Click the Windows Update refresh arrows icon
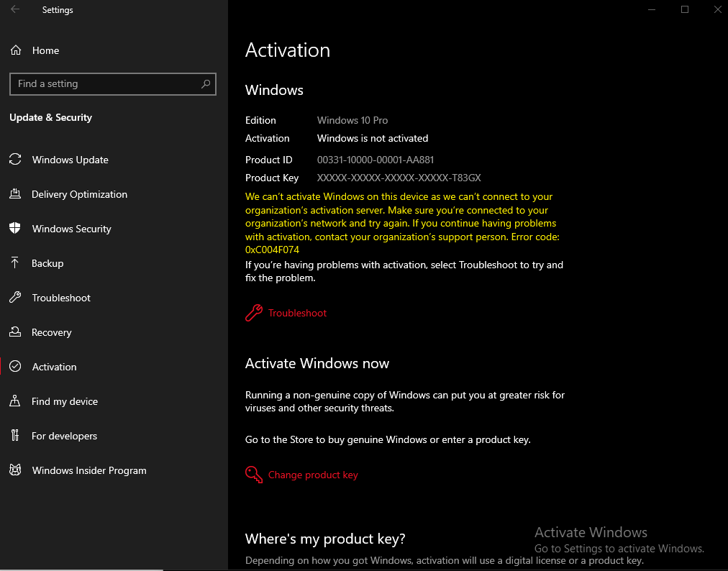Screen dimensions: 728x571 (15, 159)
